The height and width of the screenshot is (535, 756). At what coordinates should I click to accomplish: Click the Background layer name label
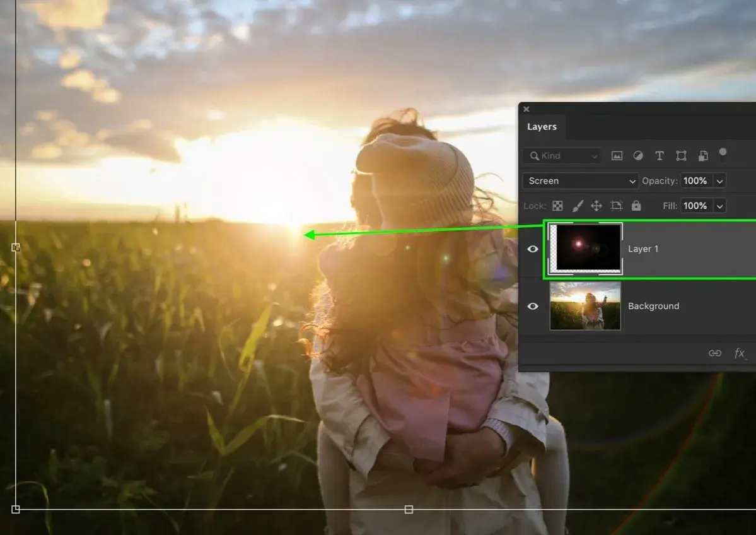(654, 307)
